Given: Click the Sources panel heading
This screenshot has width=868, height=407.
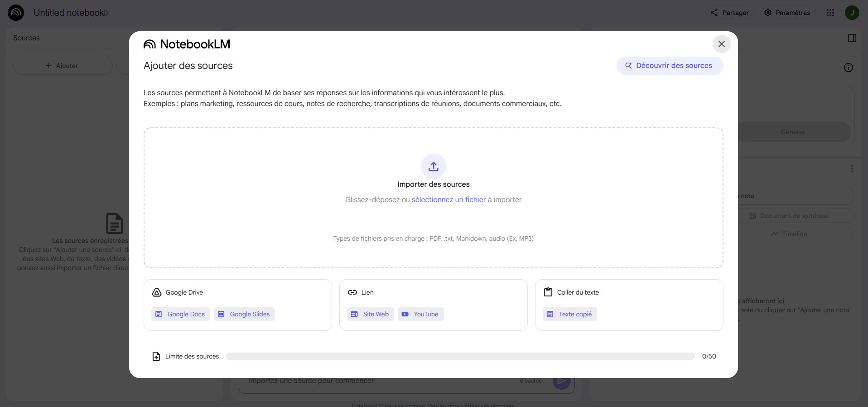Looking at the screenshot, I should [x=26, y=38].
